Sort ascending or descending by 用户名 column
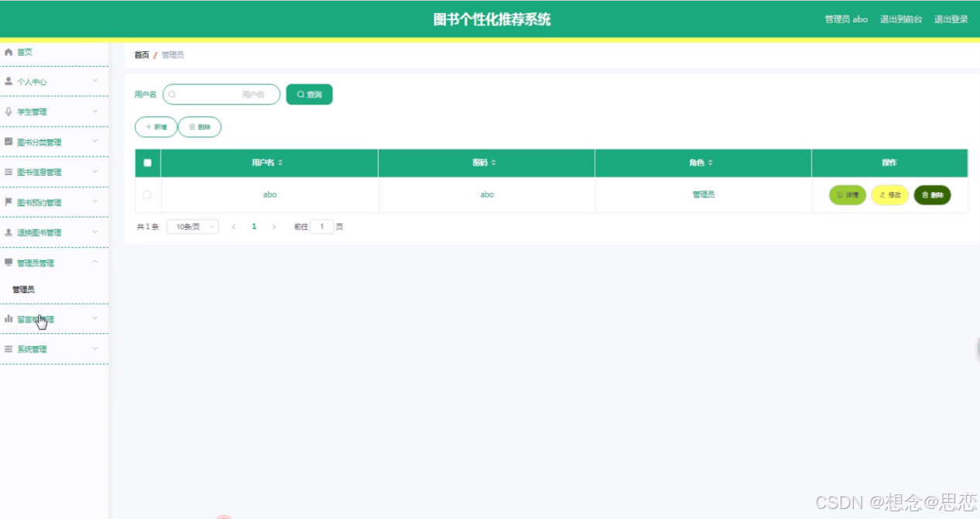This screenshot has width=980, height=519. coord(280,163)
